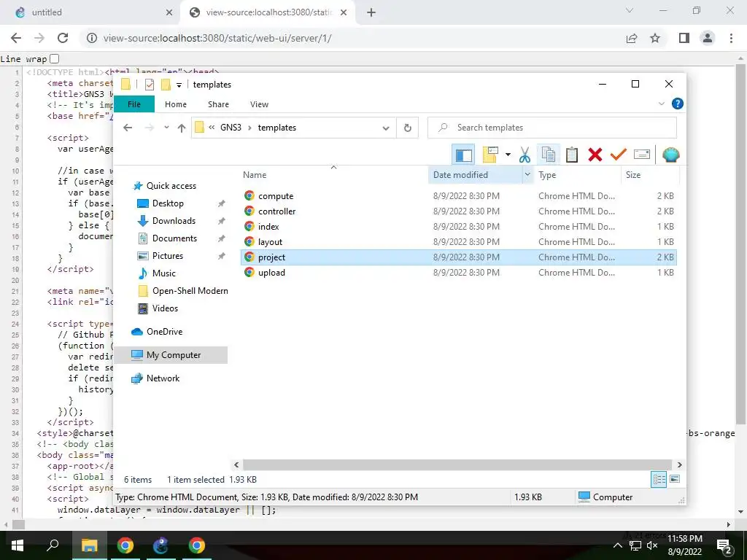Expand the ribbon with the chevron
Viewport: 747px width, 560px height.
661,104
